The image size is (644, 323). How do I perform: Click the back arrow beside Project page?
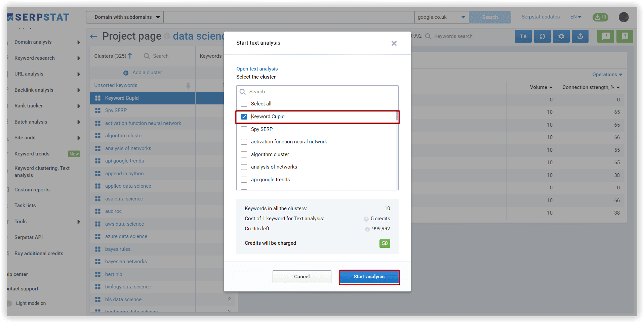coord(93,36)
